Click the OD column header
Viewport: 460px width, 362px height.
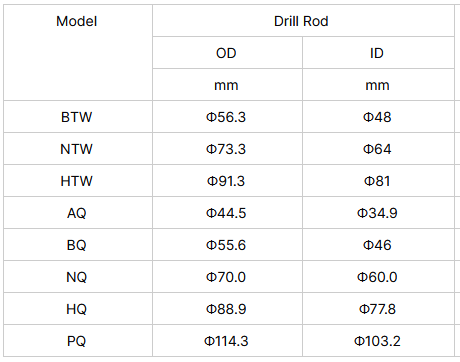tap(226, 53)
